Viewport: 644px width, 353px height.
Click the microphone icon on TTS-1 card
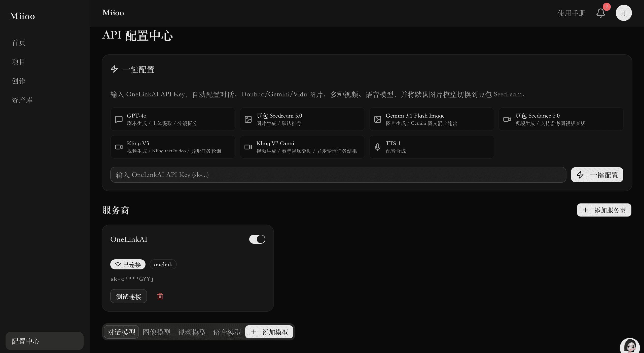378,147
